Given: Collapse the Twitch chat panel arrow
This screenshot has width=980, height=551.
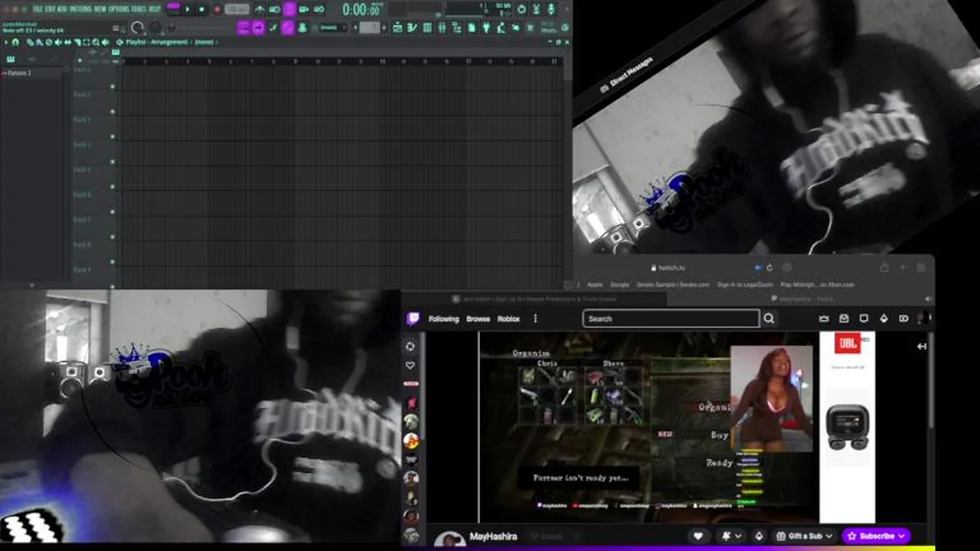Looking at the screenshot, I should coord(922,346).
